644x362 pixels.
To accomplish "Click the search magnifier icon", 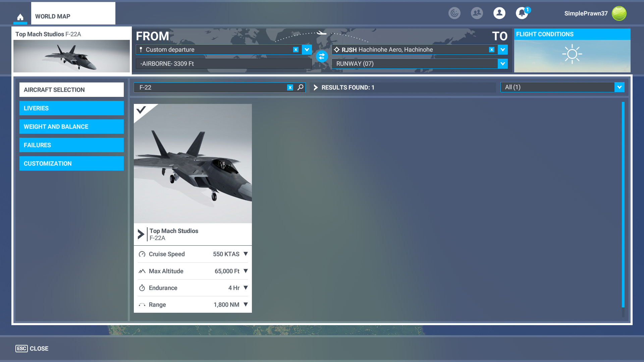I will coord(301,87).
